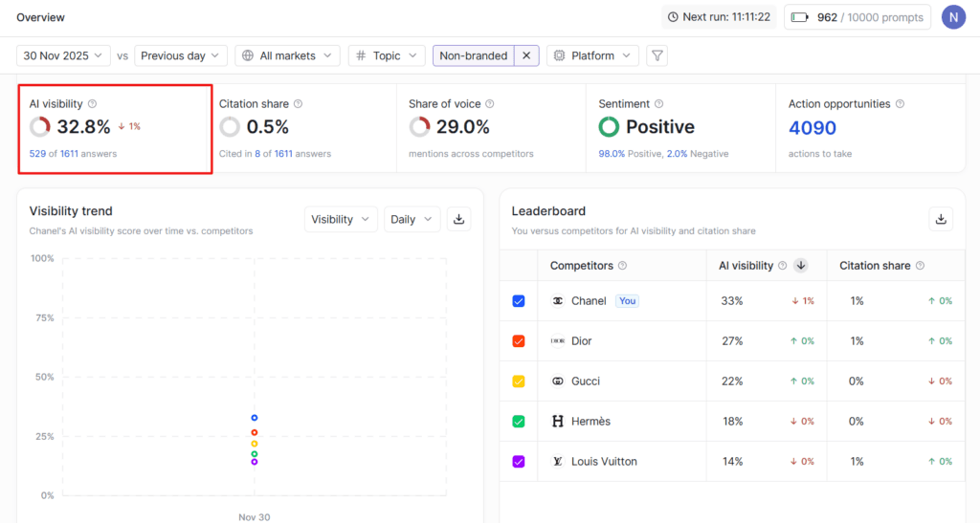Image resolution: width=980 pixels, height=523 pixels.
Task: Click the Next run clock icon
Action: point(673,17)
